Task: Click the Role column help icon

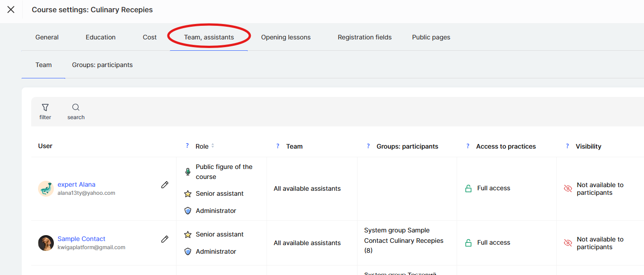Action: [187, 146]
